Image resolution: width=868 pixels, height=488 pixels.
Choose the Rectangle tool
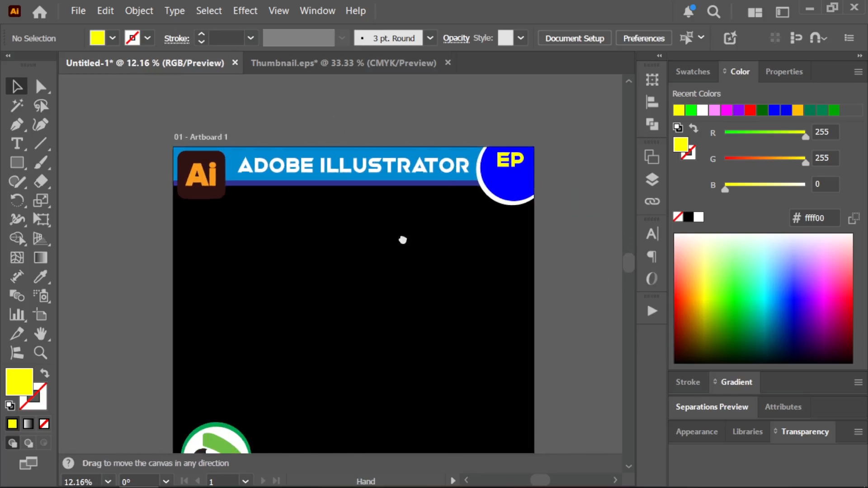click(17, 163)
